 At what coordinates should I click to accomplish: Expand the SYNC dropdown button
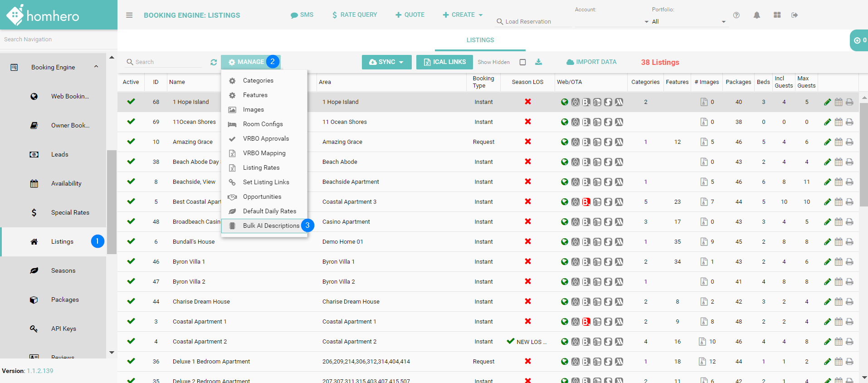pyautogui.click(x=387, y=62)
